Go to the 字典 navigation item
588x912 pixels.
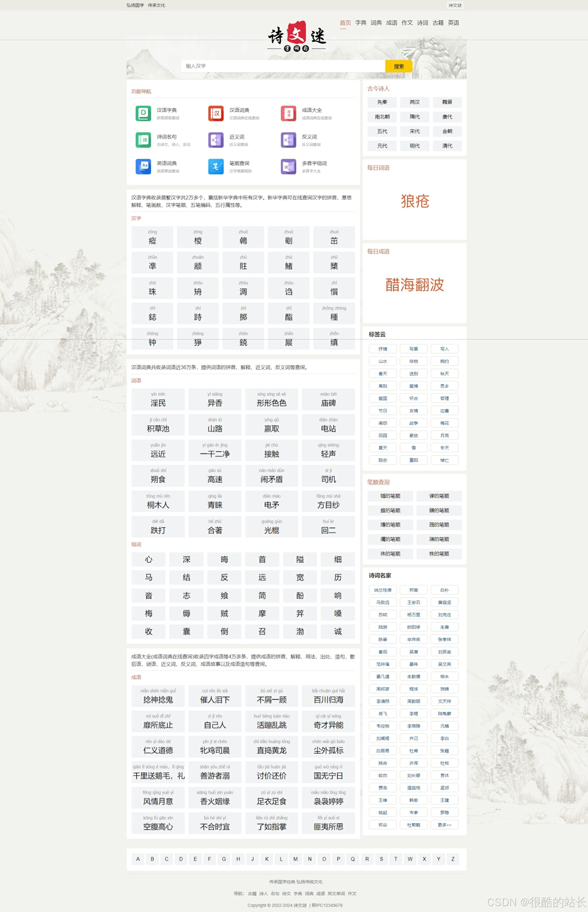[x=361, y=22]
